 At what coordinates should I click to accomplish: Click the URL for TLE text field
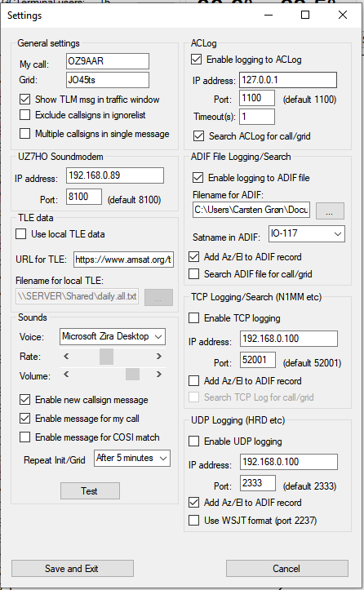click(x=123, y=260)
